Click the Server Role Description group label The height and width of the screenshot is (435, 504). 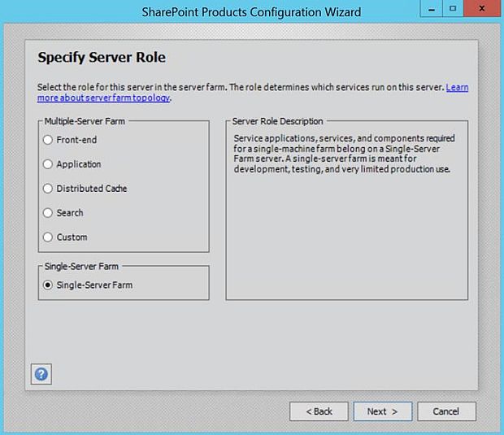(x=277, y=121)
